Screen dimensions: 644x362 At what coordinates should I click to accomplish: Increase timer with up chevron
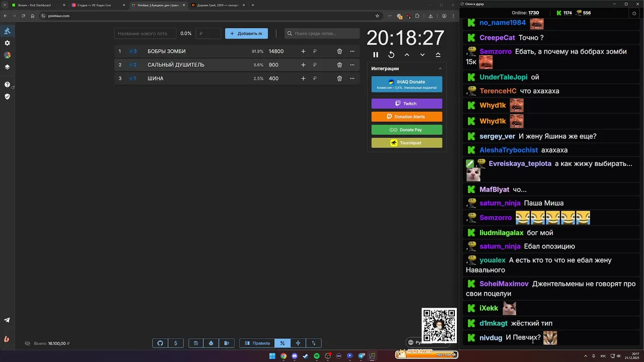coord(407,55)
